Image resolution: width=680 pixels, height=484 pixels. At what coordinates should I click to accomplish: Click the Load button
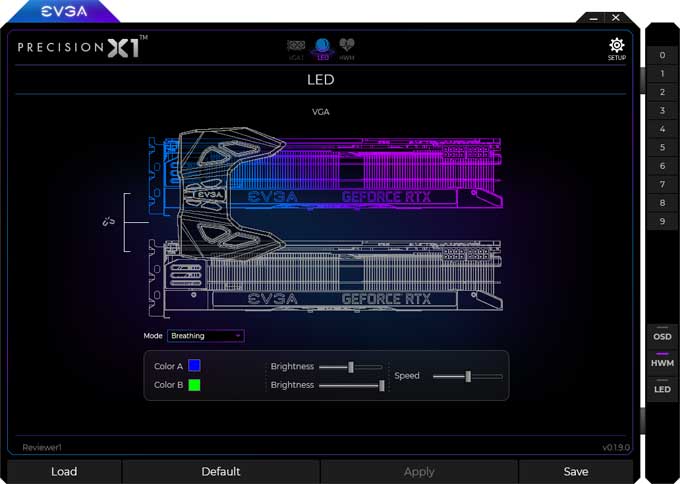point(64,471)
